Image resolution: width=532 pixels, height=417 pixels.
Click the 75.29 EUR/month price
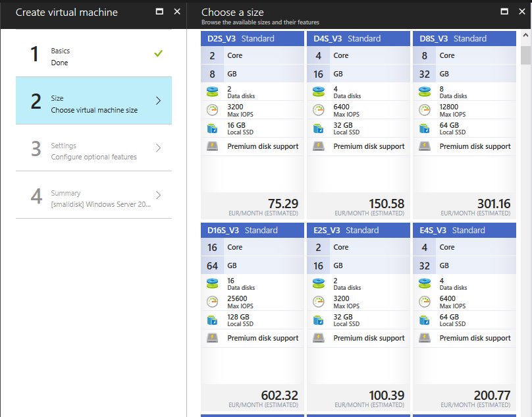click(x=283, y=204)
